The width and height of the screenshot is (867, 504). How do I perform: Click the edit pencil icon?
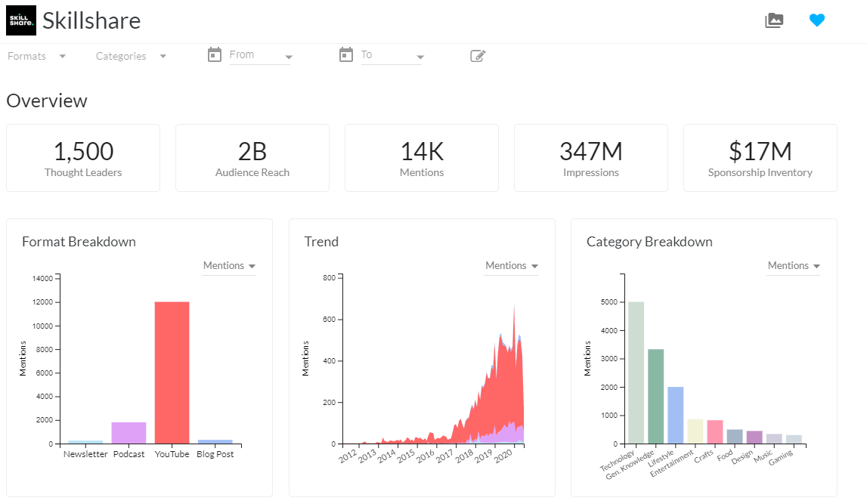pos(478,56)
